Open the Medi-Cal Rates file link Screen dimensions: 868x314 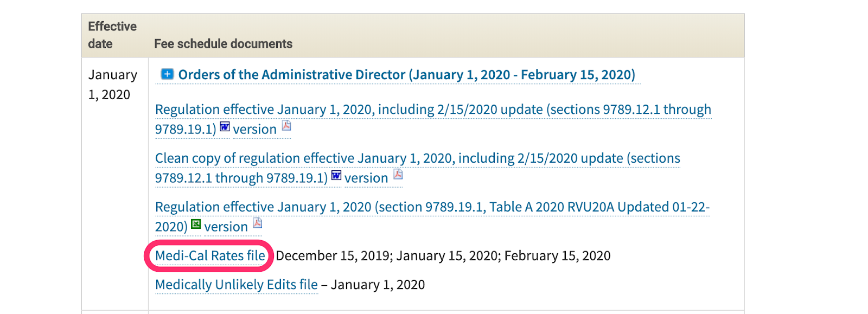coord(210,255)
